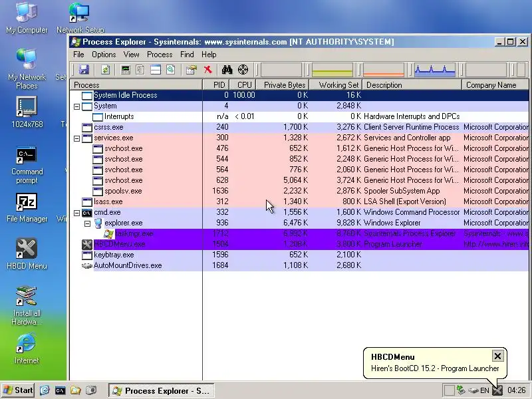
Task: Open the process Properties toolbar icon
Action: pos(192,70)
